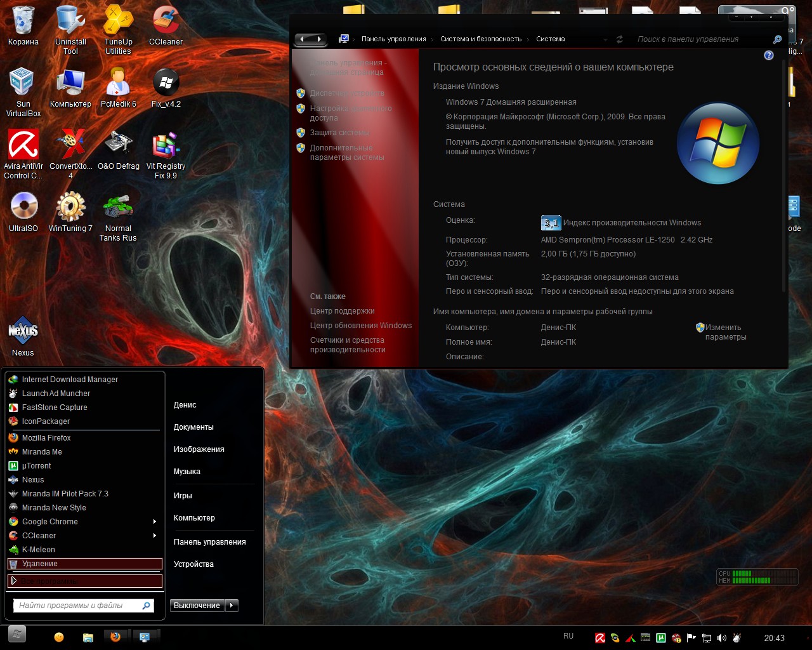This screenshot has height=650, width=812.
Task: Open Панель управления in Start menu
Action: coord(209,542)
